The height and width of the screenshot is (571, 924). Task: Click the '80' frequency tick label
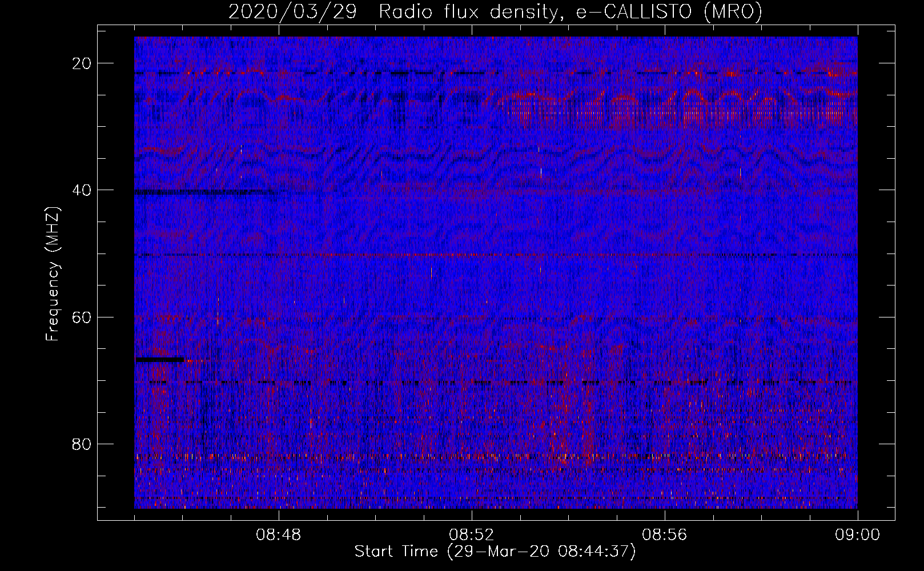point(82,444)
